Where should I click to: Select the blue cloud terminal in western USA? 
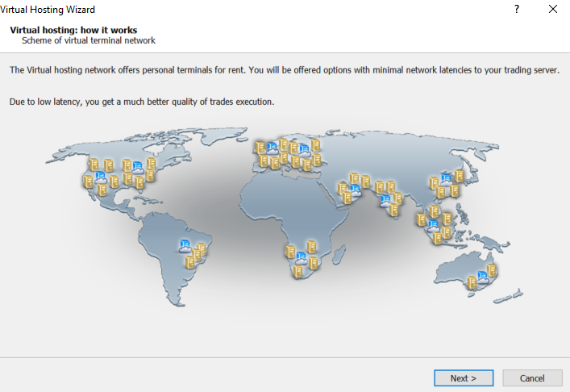click(101, 177)
